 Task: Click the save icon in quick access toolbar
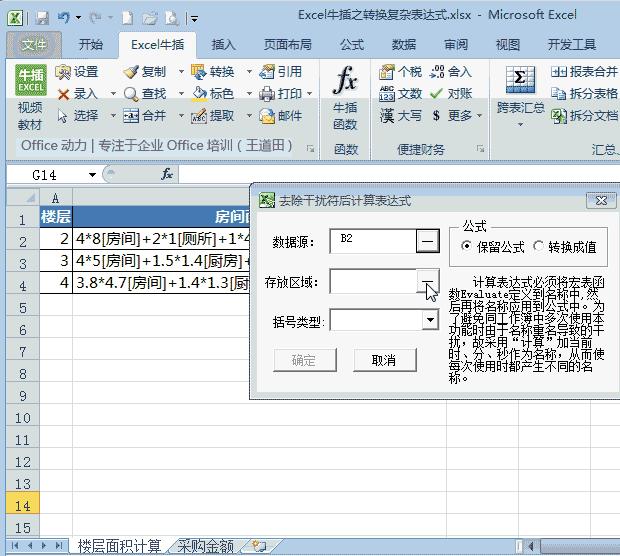click(42, 18)
